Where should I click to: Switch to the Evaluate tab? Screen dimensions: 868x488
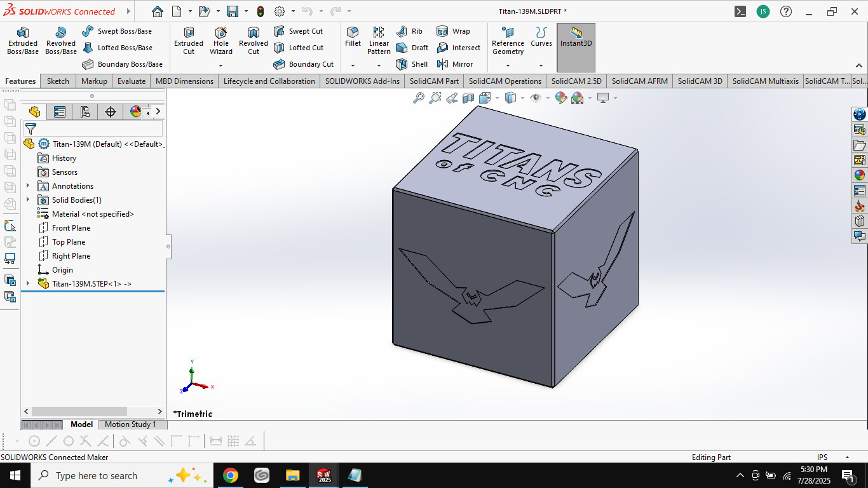click(132, 81)
